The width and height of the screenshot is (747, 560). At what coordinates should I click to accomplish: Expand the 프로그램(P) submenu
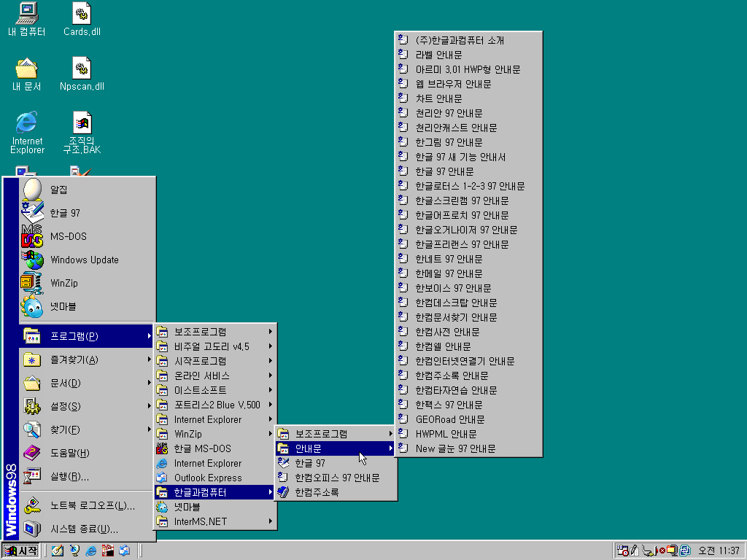point(88,336)
